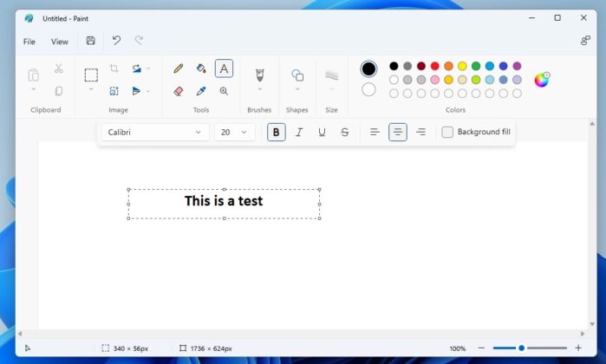Select the Eraser tool
The height and width of the screenshot is (364, 606).
[x=179, y=91]
